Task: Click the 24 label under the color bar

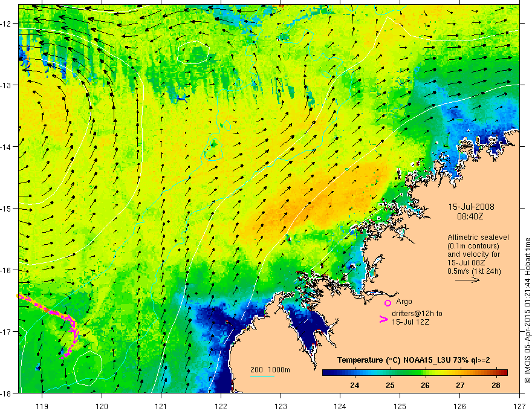Action: click(x=354, y=386)
